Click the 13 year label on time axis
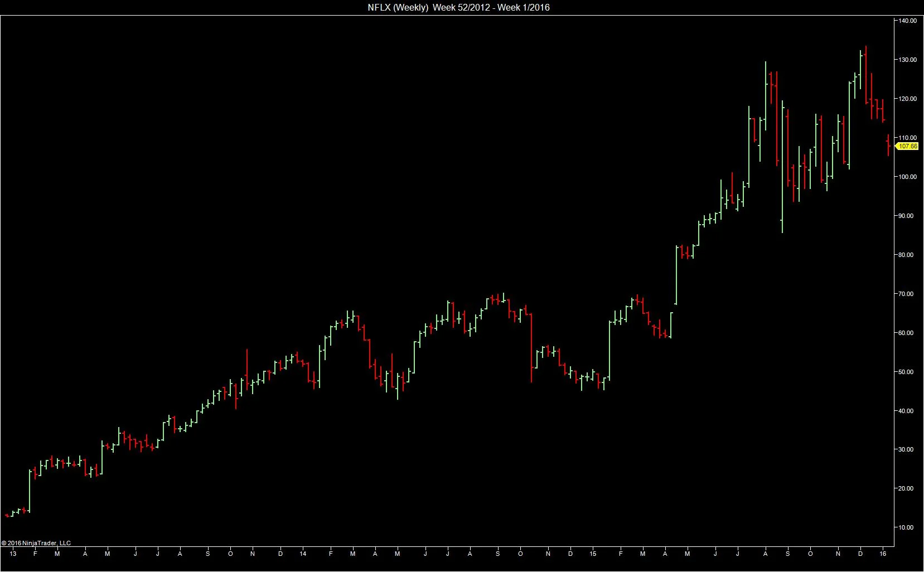Viewport: 924px width, 572px height. pyautogui.click(x=13, y=554)
